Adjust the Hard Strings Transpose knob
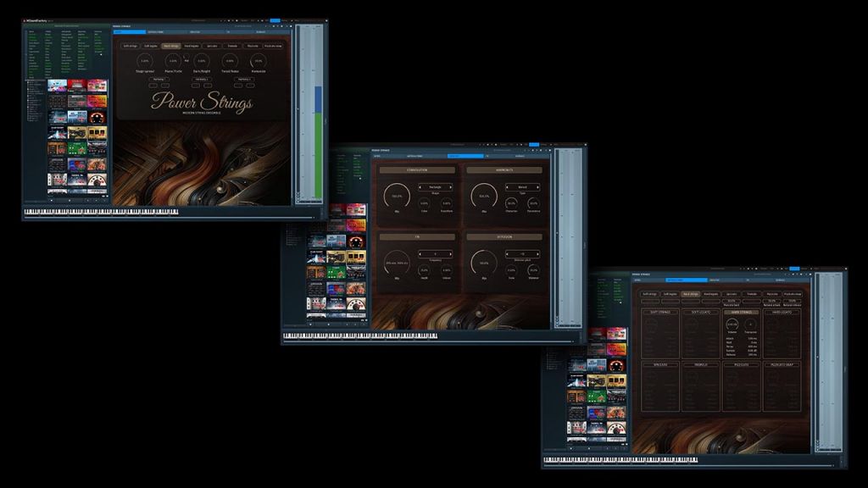This screenshot has width=868, height=488. [751, 324]
